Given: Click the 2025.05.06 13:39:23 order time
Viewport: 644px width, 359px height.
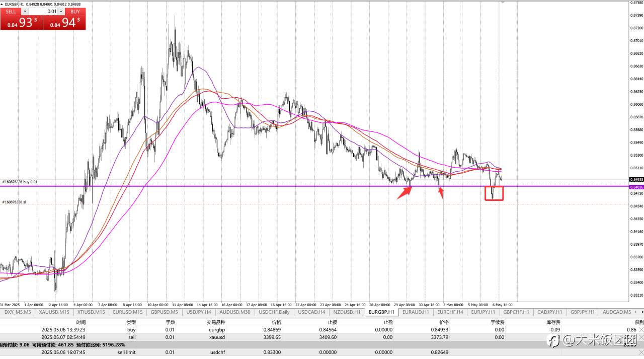Looking at the screenshot, I should pyautogui.click(x=63, y=330).
